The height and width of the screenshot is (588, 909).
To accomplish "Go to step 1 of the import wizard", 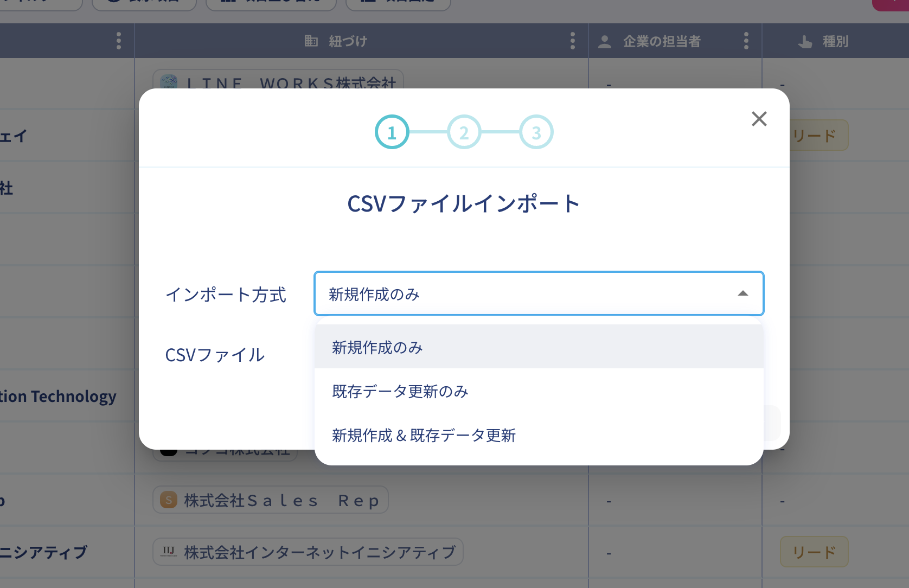I will pos(392,132).
